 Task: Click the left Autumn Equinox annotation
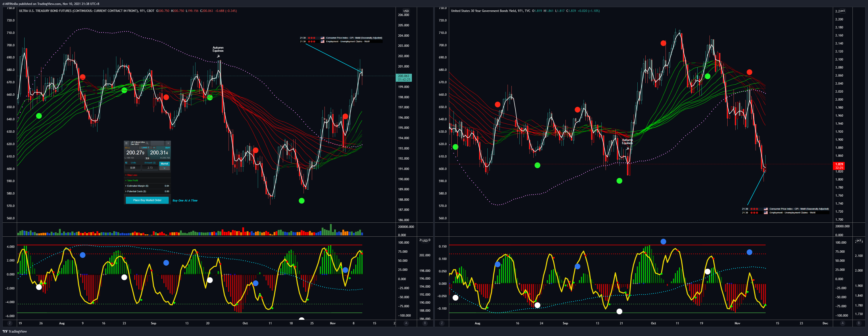pos(218,49)
